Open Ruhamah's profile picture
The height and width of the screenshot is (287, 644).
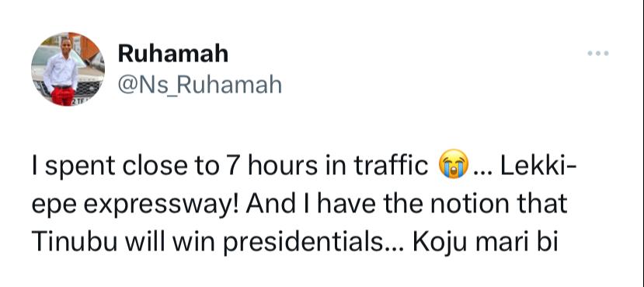(68, 69)
